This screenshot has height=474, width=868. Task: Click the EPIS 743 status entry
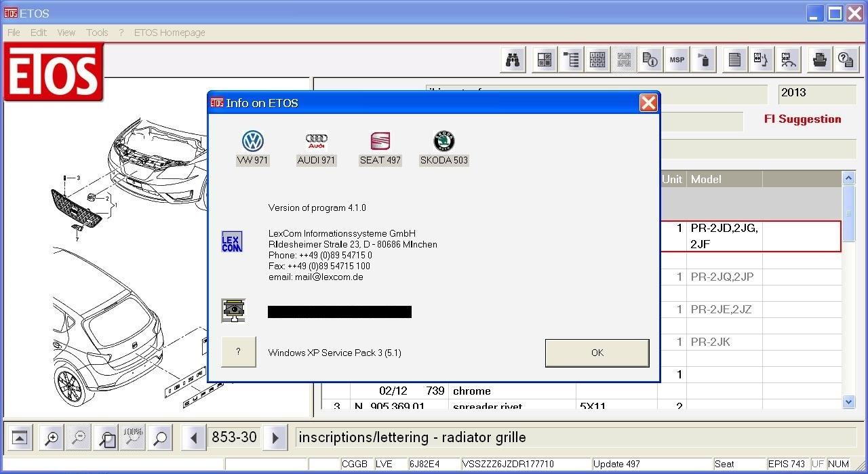point(787,464)
